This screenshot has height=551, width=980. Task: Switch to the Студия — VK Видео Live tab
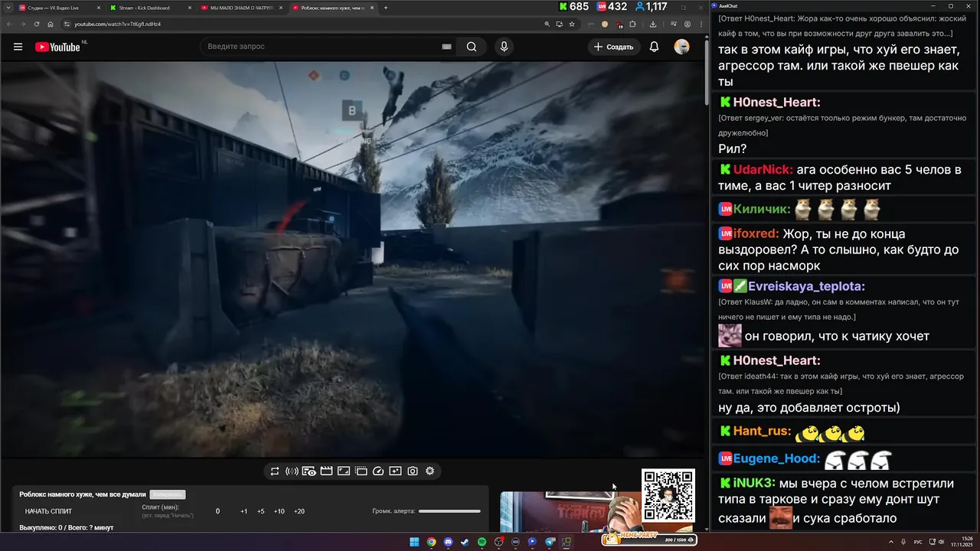click(x=60, y=8)
